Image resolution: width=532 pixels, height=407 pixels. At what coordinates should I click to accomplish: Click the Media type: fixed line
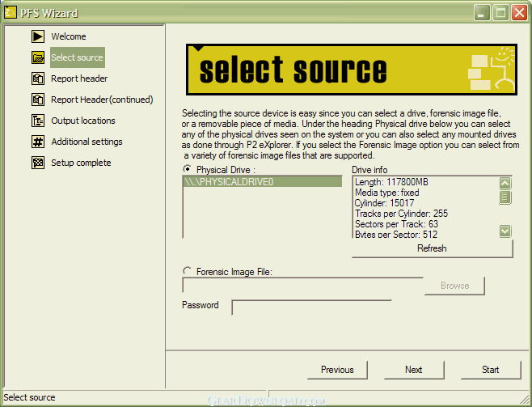coord(387,193)
